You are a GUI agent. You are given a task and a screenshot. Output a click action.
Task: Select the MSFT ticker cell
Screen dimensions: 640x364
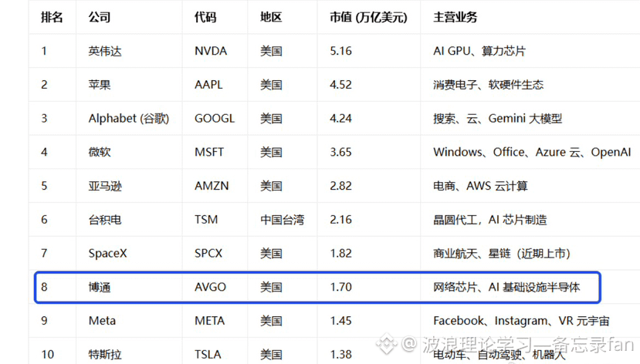pyautogui.click(x=209, y=152)
